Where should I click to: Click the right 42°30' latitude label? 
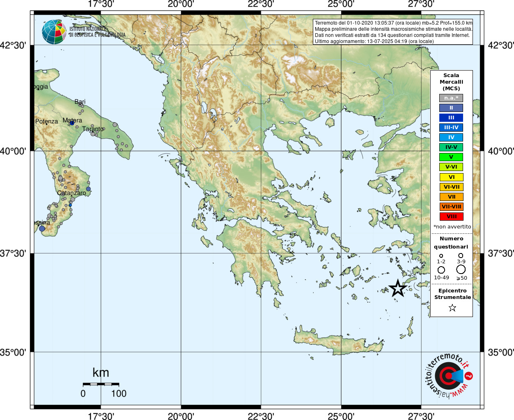pos(501,45)
